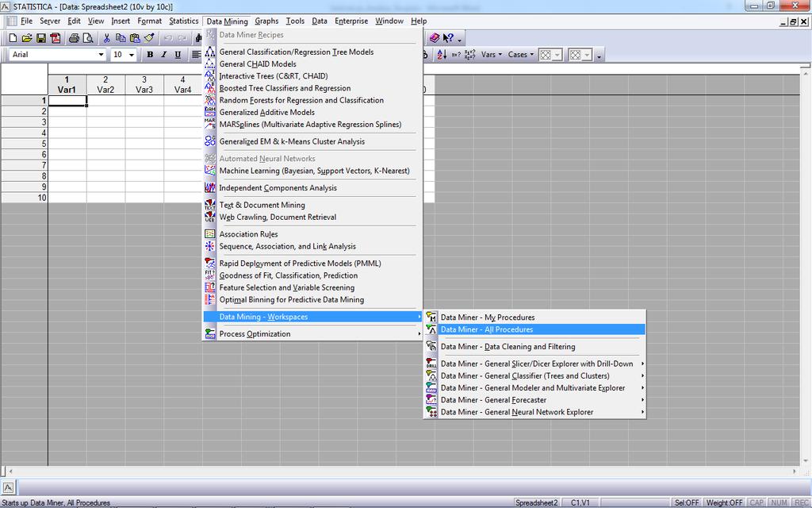Open the electronic manual book icon
Screen dimensions: 812x508
coord(435,38)
